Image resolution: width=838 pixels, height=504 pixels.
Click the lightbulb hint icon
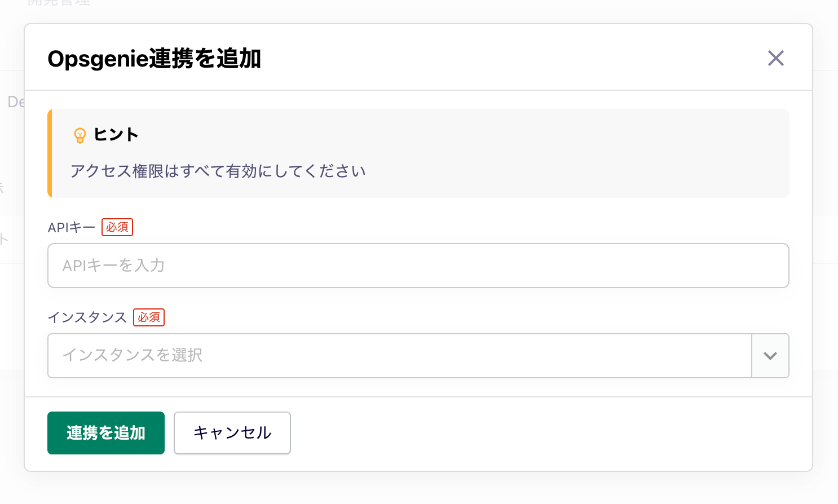pyautogui.click(x=80, y=135)
